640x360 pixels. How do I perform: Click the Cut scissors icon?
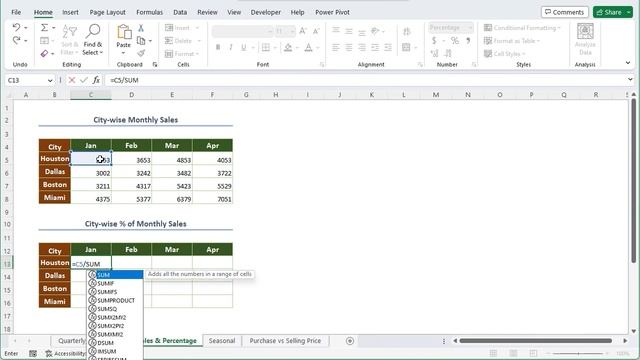(x=141, y=28)
